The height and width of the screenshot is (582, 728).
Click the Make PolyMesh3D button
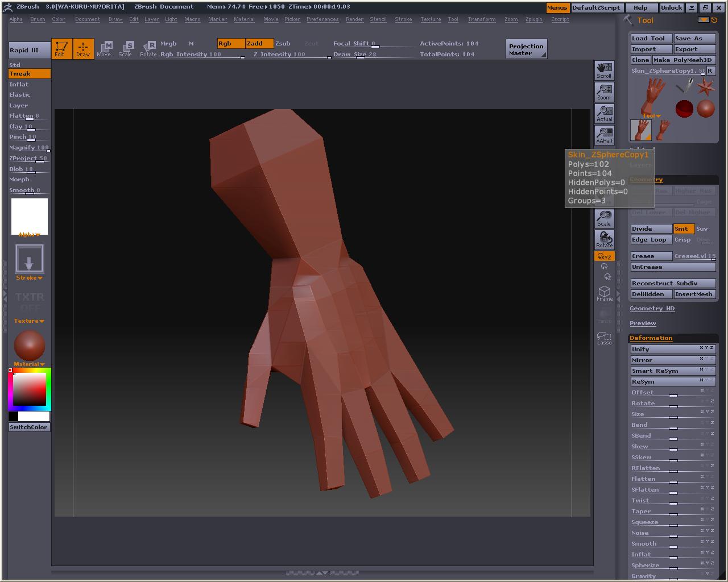(683, 60)
